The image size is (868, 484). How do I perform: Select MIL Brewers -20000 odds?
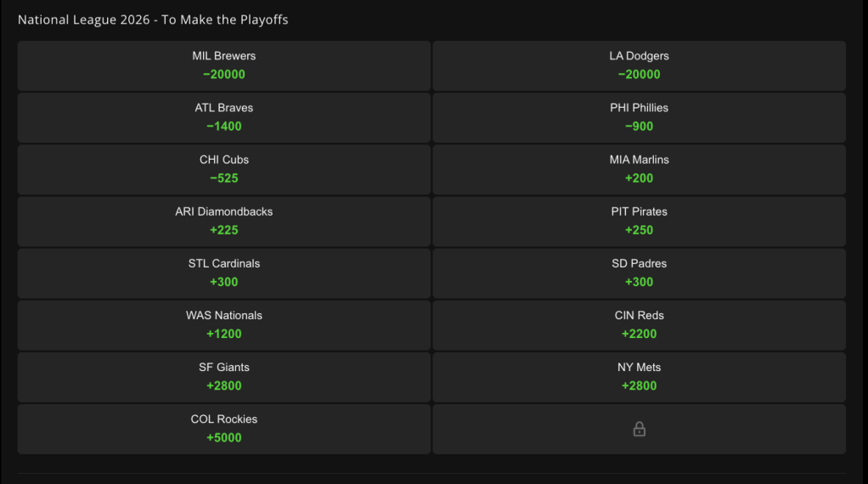point(223,66)
